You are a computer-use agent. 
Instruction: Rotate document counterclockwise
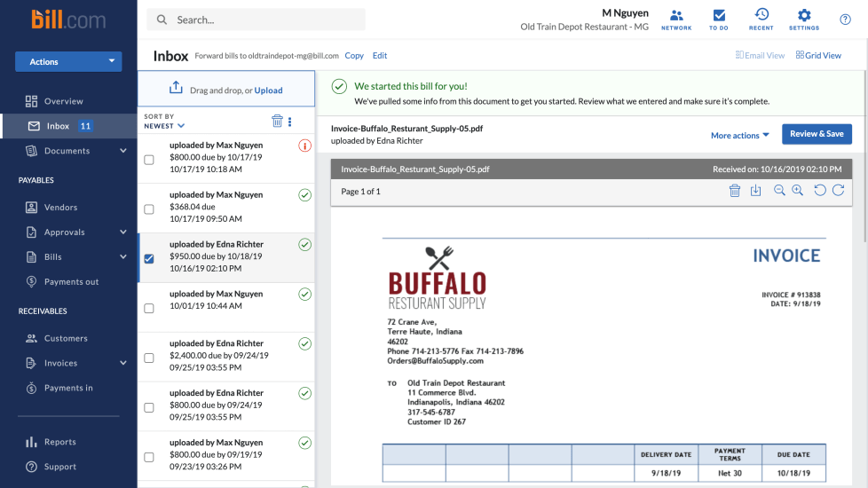tap(820, 191)
